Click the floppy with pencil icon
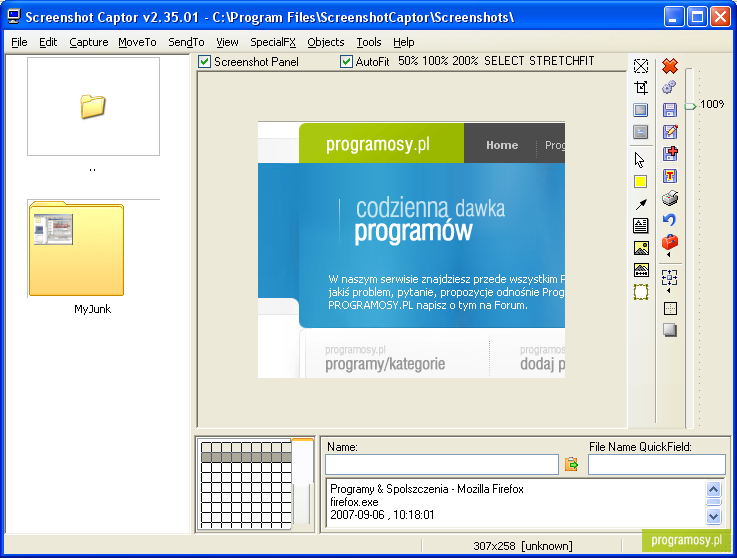This screenshot has width=737, height=558. pyautogui.click(x=670, y=132)
